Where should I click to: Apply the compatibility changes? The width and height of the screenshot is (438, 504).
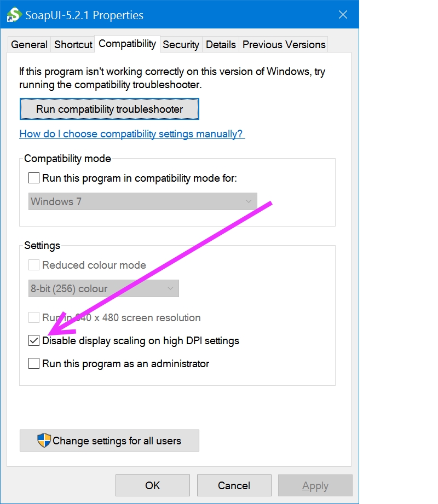[x=315, y=485]
